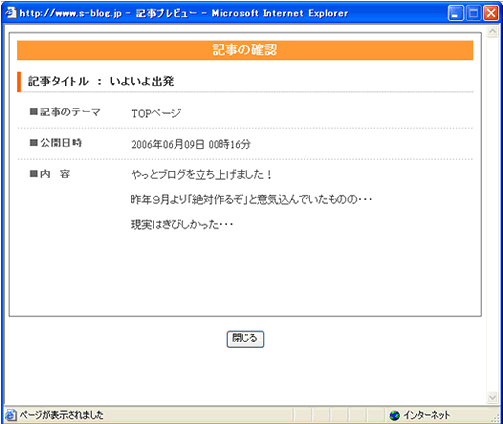Click the publish date 2006年06月09日
Viewport: 503px width, 424px height.
[x=167, y=144]
